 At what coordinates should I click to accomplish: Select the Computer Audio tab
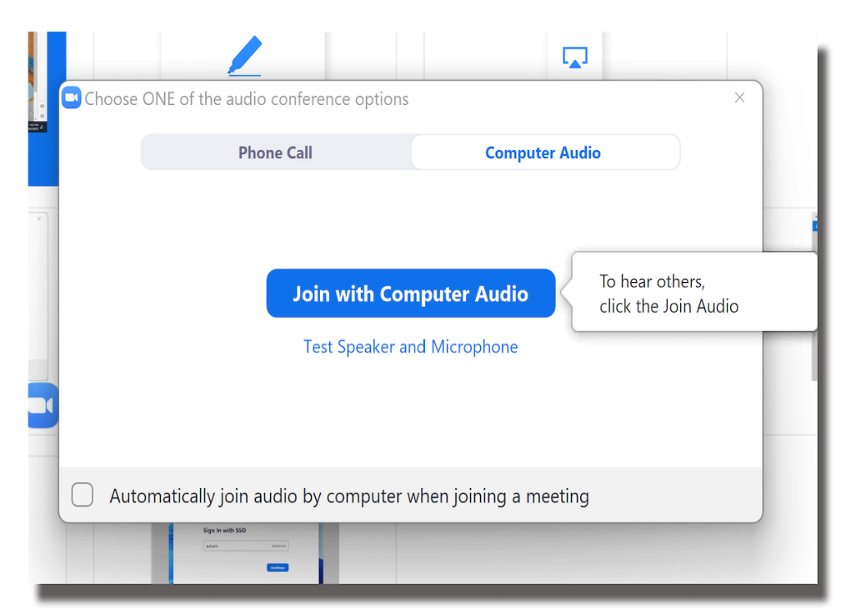542,153
